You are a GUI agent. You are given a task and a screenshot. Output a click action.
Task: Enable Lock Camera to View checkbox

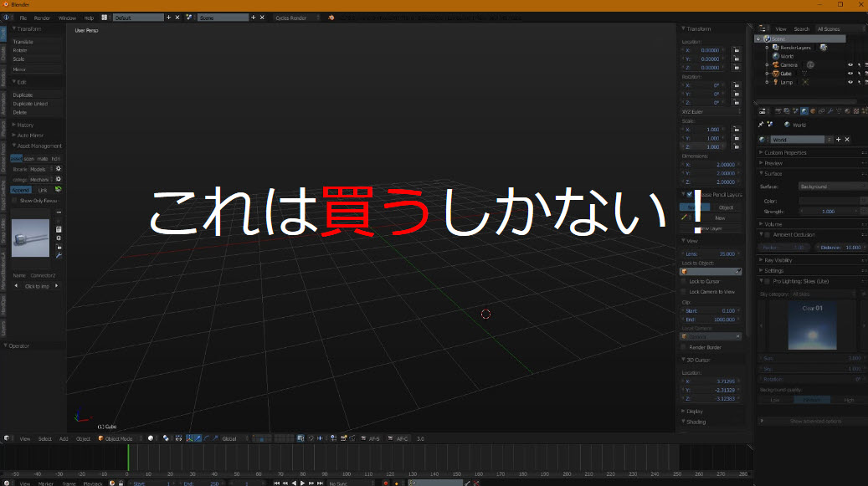pyautogui.click(x=684, y=292)
